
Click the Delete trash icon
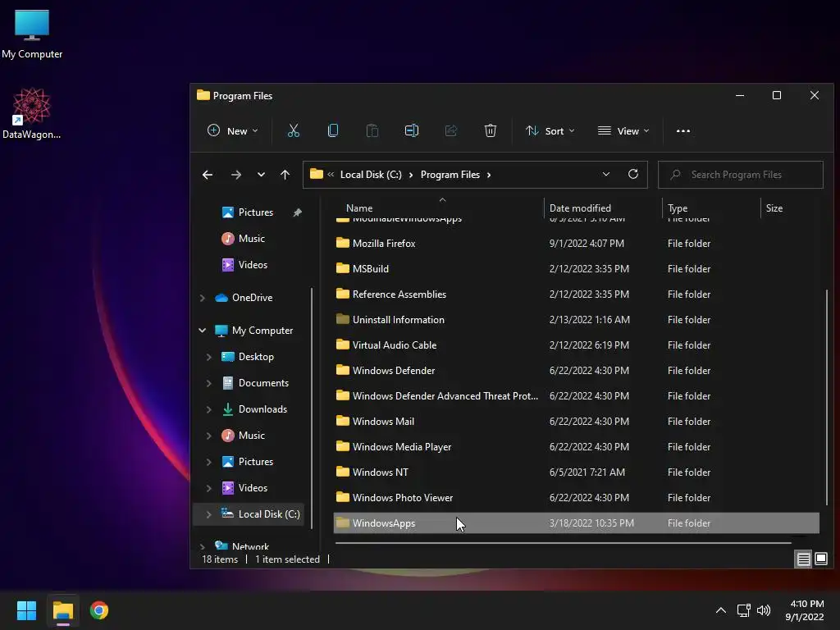491,130
